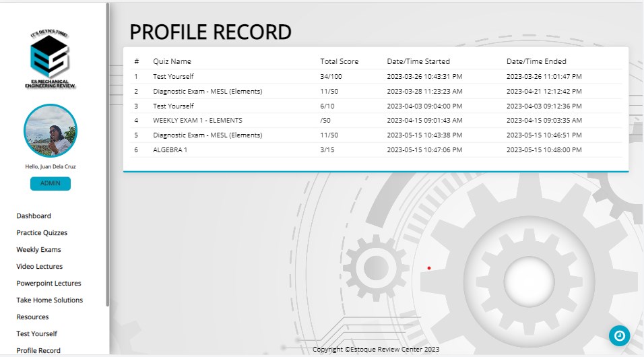Click the Date/Time Ended column header

tap(536, 61)
